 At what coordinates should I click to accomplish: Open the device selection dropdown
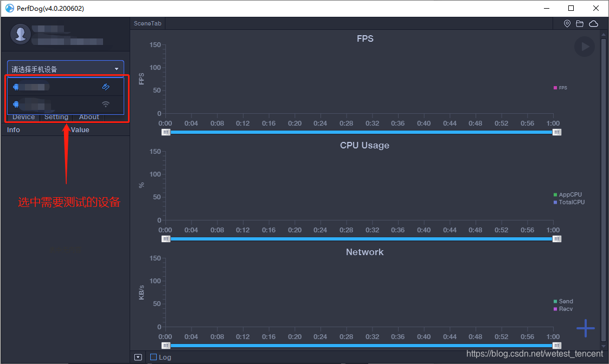click(66, 69)
